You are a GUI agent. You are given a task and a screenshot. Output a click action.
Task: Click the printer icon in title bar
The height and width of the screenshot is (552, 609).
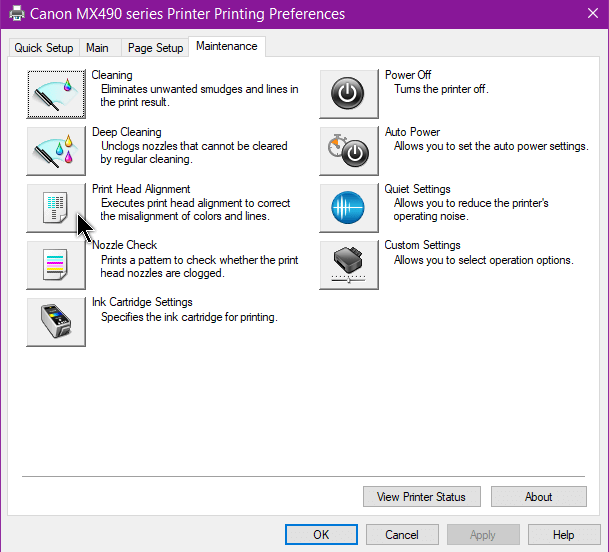17,14
